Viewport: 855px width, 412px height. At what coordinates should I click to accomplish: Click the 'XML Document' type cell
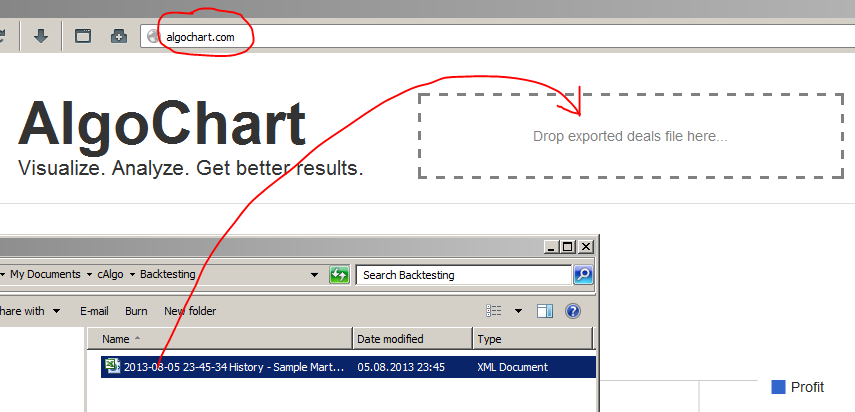513,367
